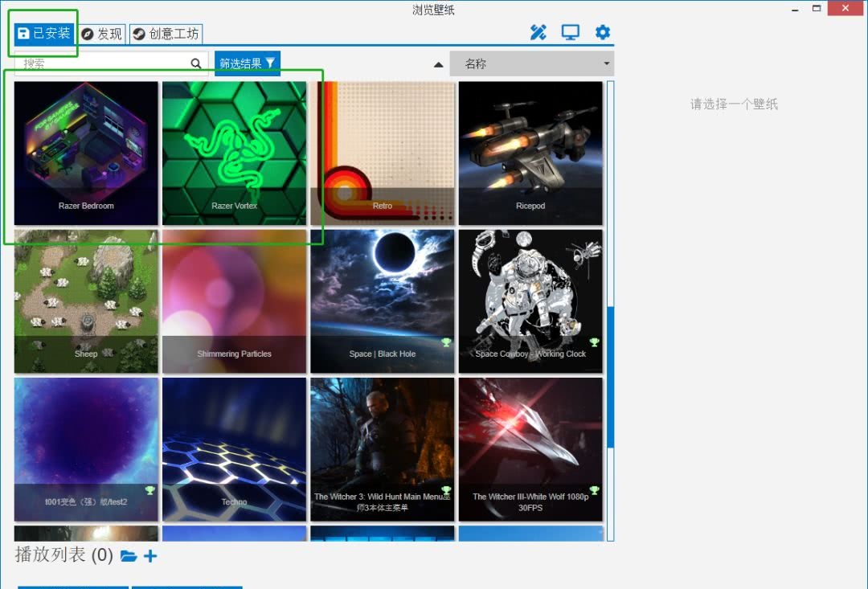The image size is (868, 589).
Task: Click trophy icon on Space | Black Hole
Action: 446,342
